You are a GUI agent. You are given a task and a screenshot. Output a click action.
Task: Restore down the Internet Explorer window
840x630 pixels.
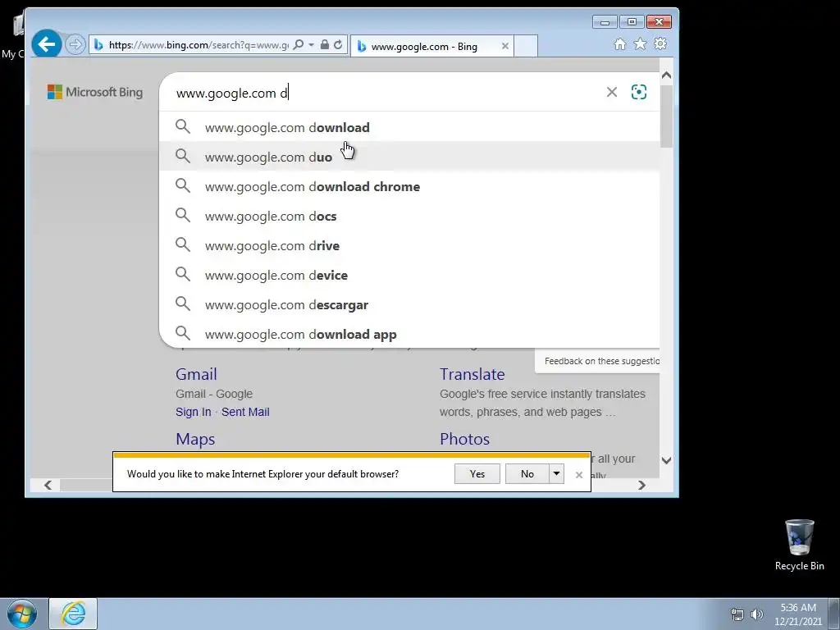632,22
